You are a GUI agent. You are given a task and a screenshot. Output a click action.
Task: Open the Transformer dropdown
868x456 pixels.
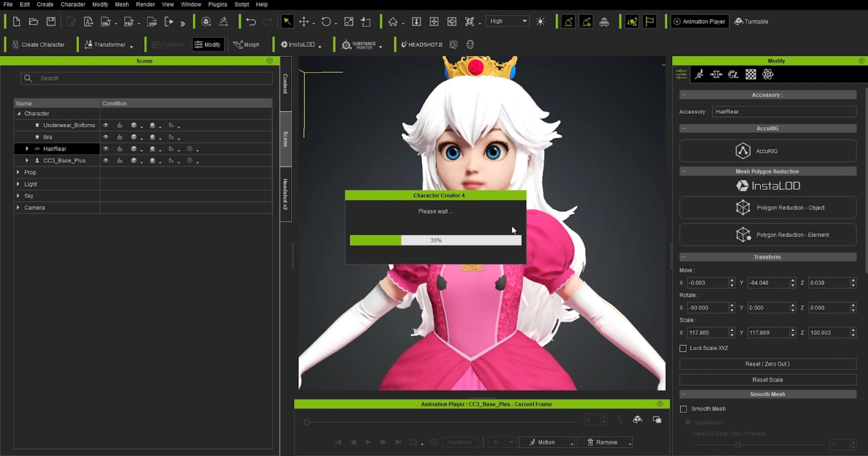[131, 47]
